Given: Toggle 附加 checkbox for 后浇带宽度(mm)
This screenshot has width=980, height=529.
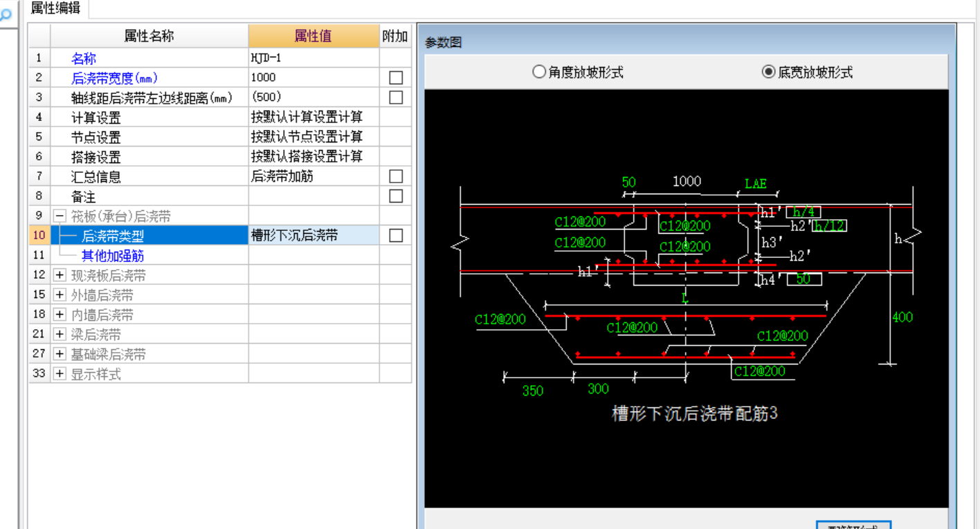Looking at the screenshot, I should tap(396, 77).
